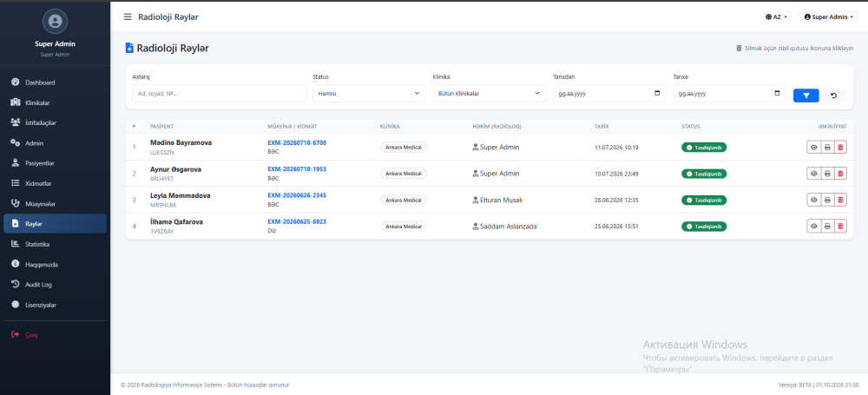
Task: Open the Klinika dropdown Bütün Klinikalar
Action: (490, 94)
